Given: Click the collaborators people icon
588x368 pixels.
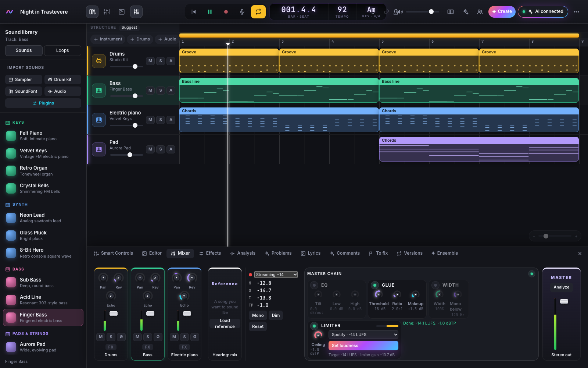Looking at the screenshot, I should 480,12.
